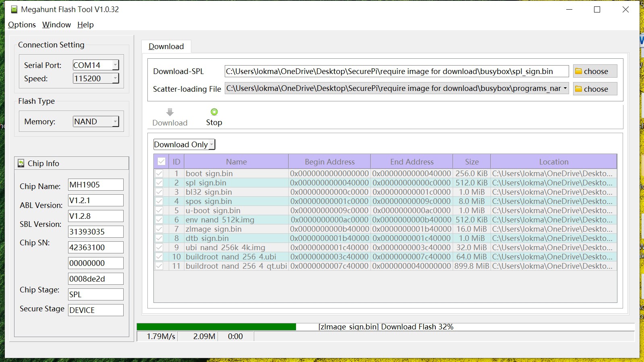The height and width of the screenshot is (362, 644).
Task: Switch to the Download tab
Action: [166, 46]
